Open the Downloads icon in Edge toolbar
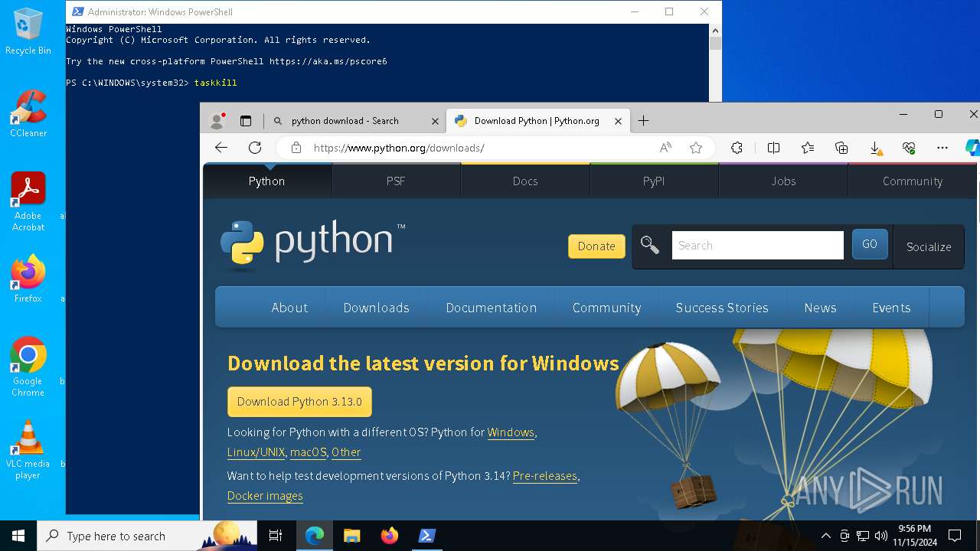The width and height of the screenshot is (980, 551). pos(875,148)
